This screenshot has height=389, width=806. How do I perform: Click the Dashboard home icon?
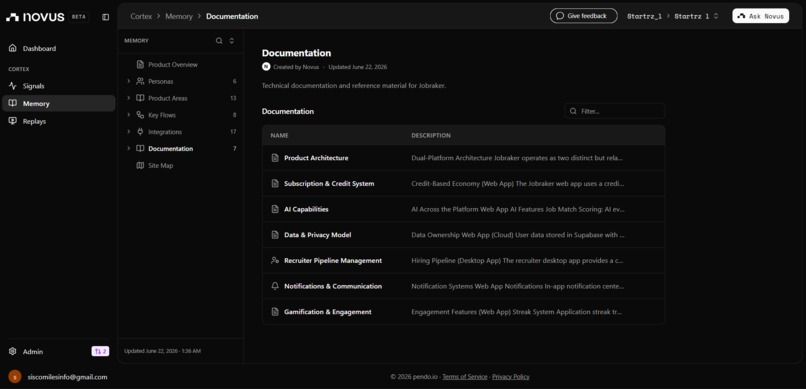(x=13, y=48)
